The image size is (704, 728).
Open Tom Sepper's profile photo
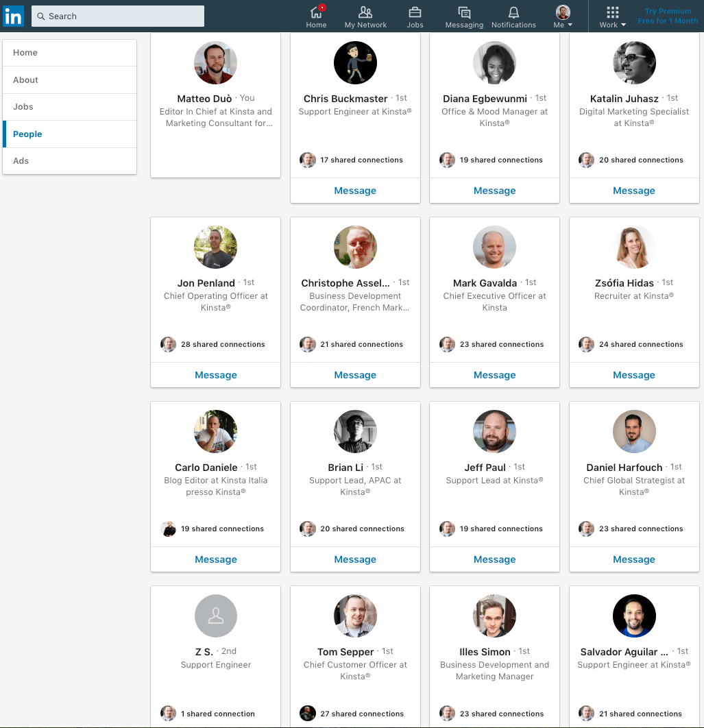(355, 616)
